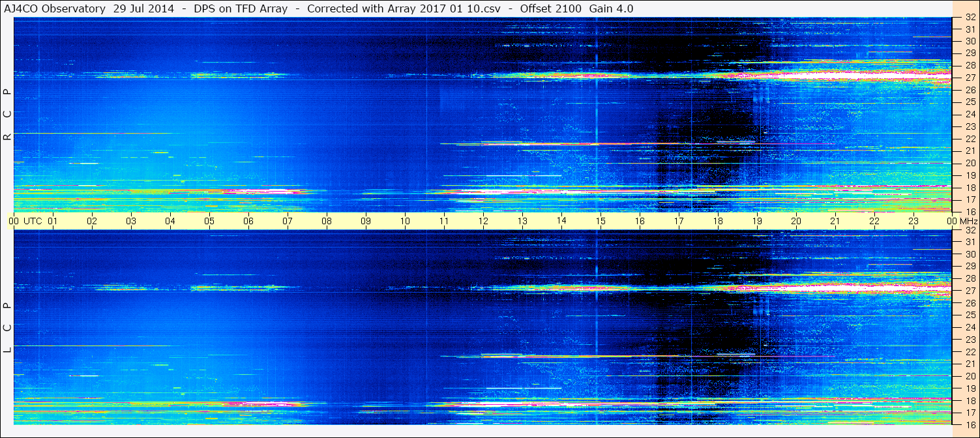This screenshot has height=438, width=980.
Task: Select hour 19 on UTC time axis
Action: pyautogui.click(x=757, y=221)
